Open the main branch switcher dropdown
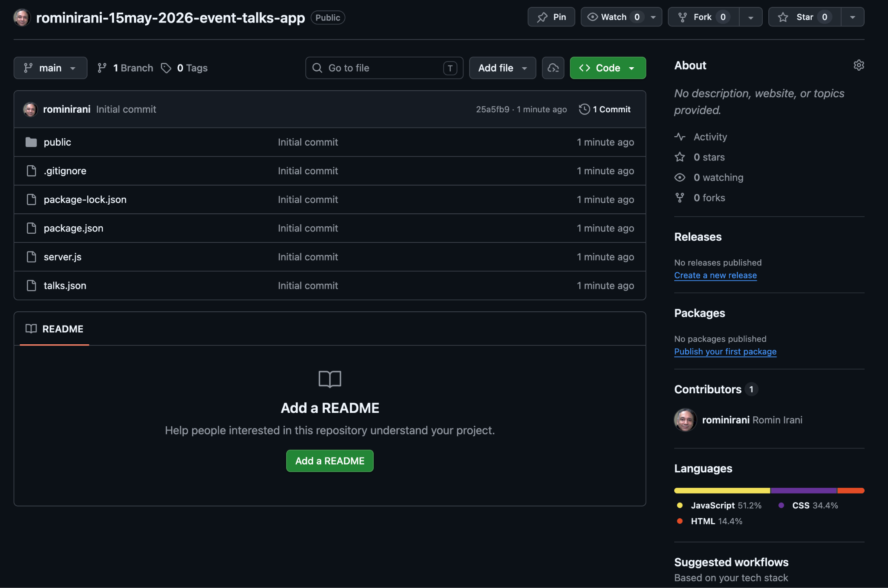This screenshot has height=588, width=888. [x=50, y=68]
